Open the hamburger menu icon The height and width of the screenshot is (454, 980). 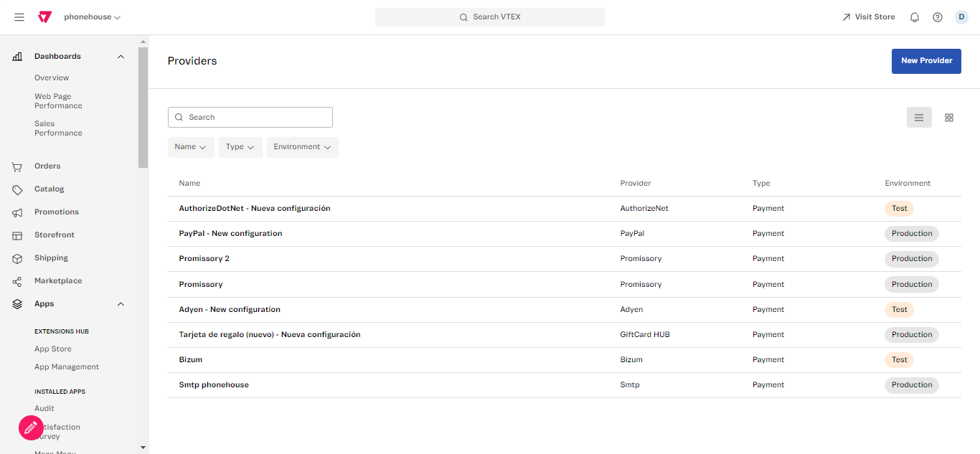[19, 17]
